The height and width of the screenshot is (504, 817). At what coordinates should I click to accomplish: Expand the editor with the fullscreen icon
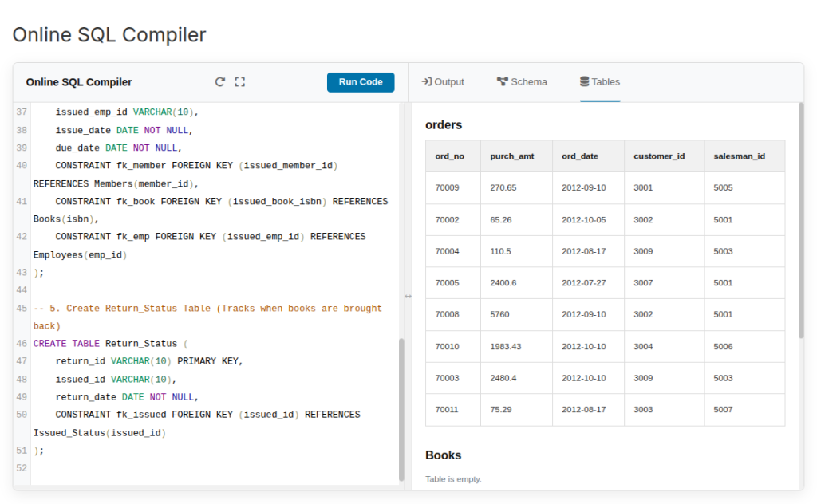coord(239,82)
